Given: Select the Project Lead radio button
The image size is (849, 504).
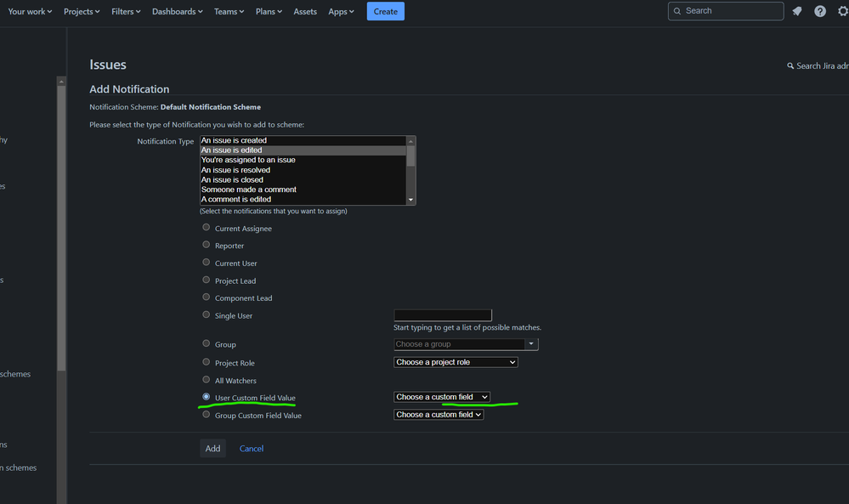Looking at the screenshot, I should point(207,280).
